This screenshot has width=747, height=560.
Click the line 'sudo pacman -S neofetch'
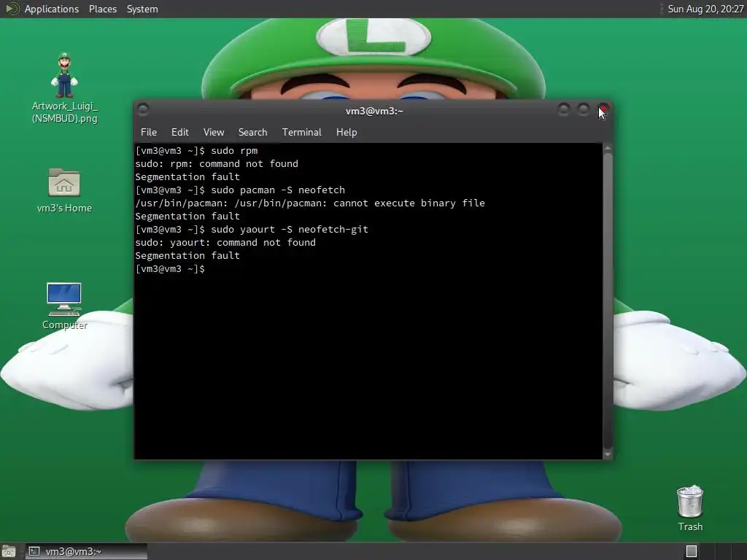coord(278,190)
